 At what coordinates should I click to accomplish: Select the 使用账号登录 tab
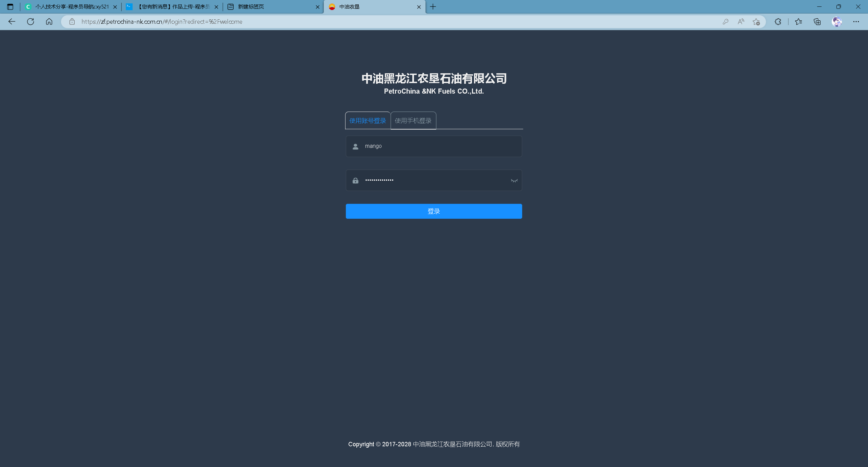click(368, 121)
